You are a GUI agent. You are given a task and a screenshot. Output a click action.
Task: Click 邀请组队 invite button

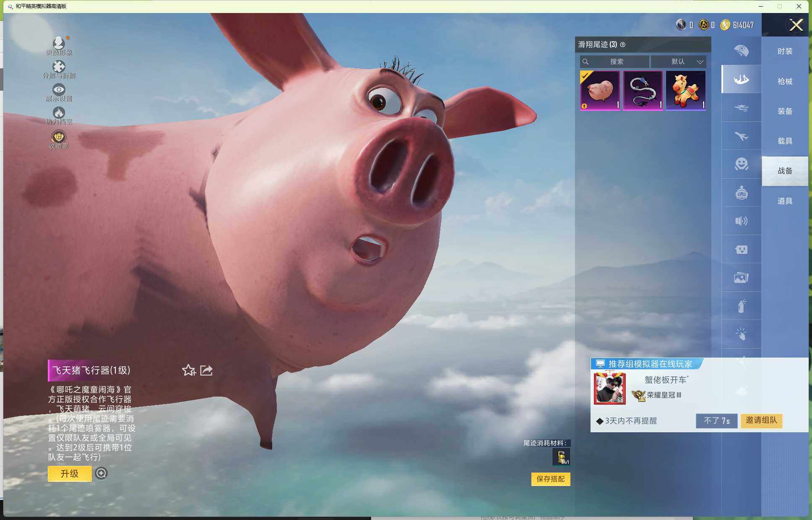[x=761, y=421]
